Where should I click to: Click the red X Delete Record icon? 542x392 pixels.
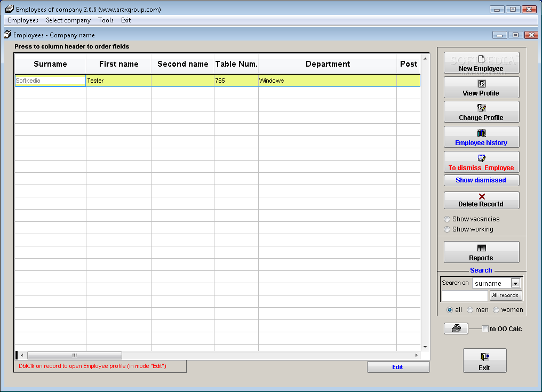[482, 196]
